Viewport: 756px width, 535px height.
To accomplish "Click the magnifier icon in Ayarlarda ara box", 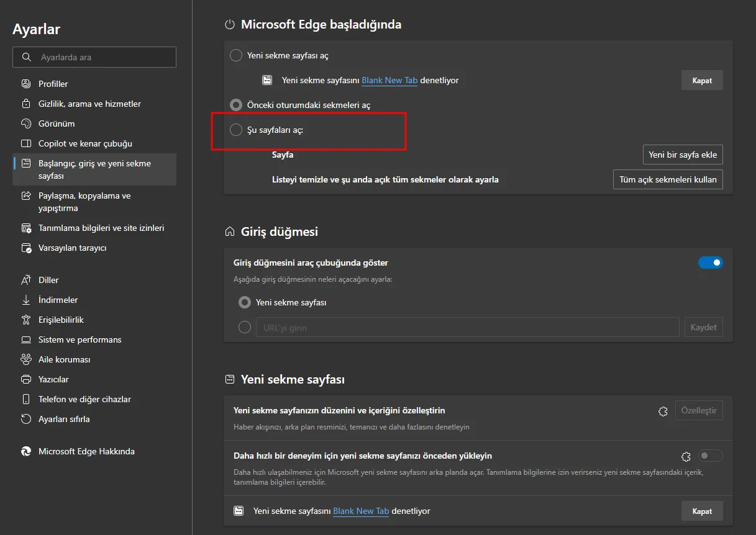I will [x=26, y=57].
